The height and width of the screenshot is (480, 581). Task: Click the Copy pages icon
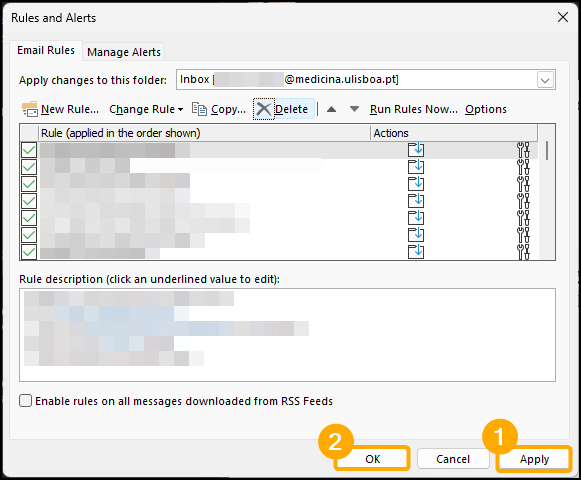point(199,109)
